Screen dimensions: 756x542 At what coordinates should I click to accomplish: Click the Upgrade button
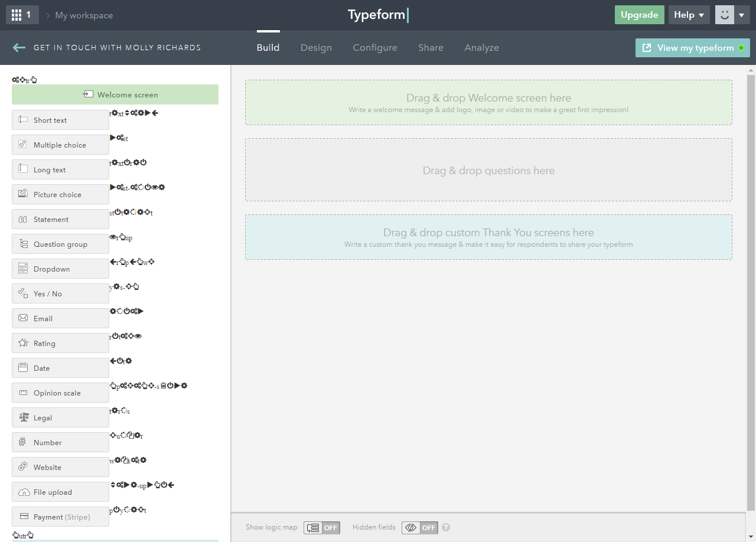[x=639, y=15]
